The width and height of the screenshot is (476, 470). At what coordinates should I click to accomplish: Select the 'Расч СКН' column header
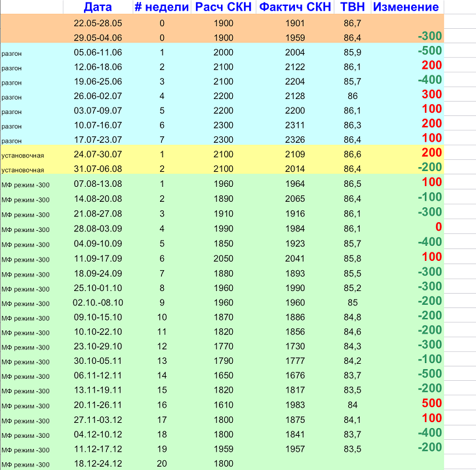click(x=224, y=7)
